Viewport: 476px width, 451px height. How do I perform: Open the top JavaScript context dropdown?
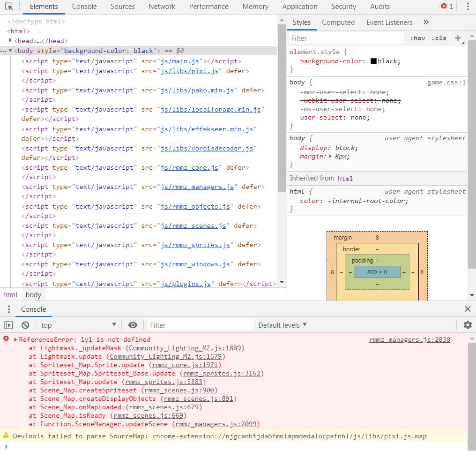(79, 325)
